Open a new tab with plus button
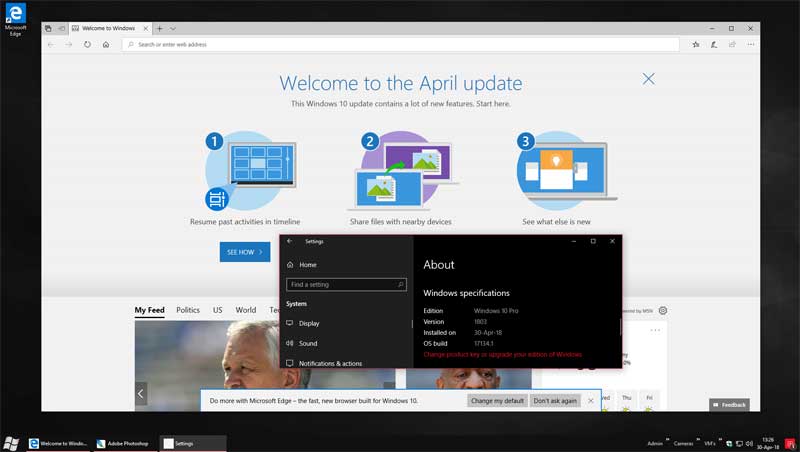This screenshot has height=452, width=800. click(x=160, y=28)
